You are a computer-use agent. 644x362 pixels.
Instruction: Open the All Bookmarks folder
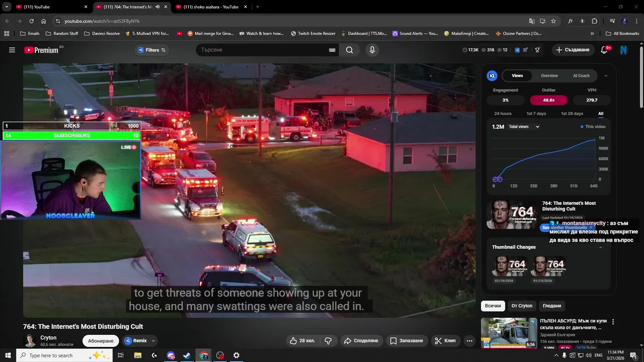coord(622,34)
